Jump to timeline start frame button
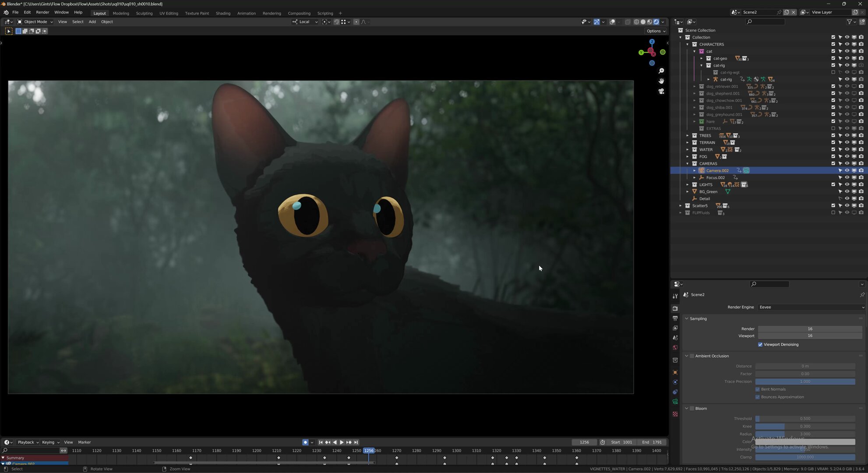868x473 pixels. 321,442
